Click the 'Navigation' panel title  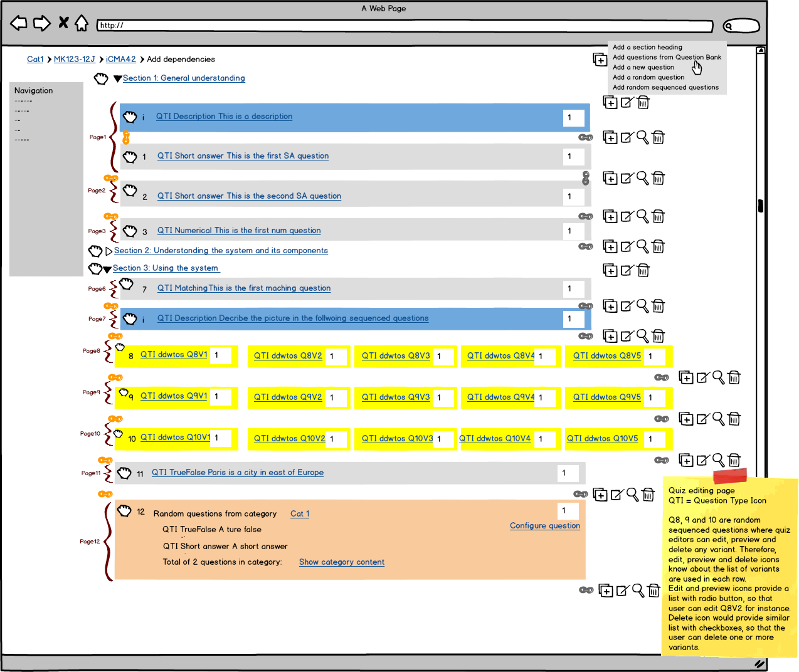tap(34, 91)
